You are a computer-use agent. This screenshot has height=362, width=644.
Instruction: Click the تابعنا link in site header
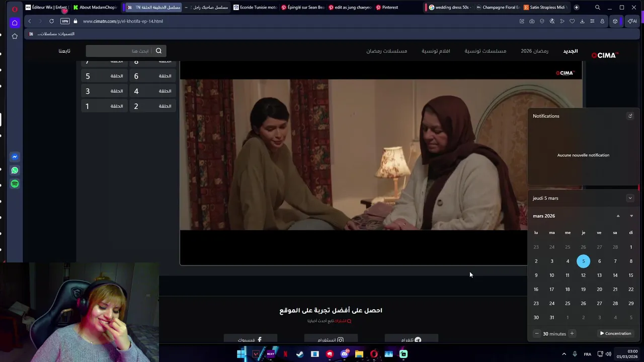pyautogui.click(x=64, y=51)
